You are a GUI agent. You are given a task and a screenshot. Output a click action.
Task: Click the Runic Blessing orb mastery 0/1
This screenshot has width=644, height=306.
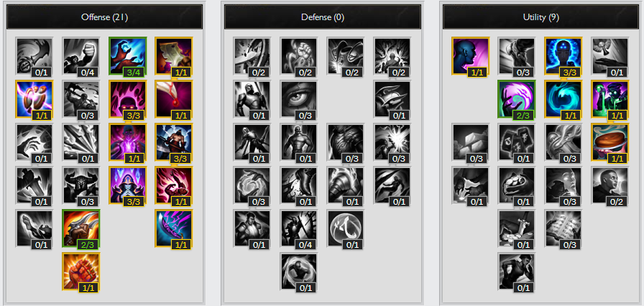[x=346, y=228]
